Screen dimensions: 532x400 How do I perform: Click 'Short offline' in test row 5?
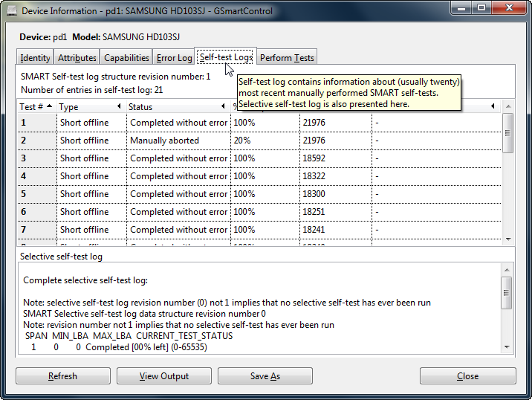coord(85,194)
